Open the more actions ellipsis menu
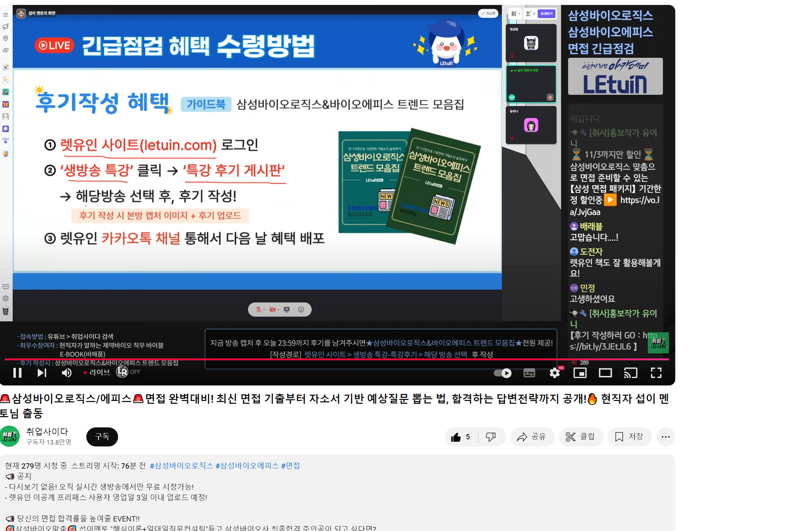The width and height of the screenshot is (812, 531). pos(665,437)
